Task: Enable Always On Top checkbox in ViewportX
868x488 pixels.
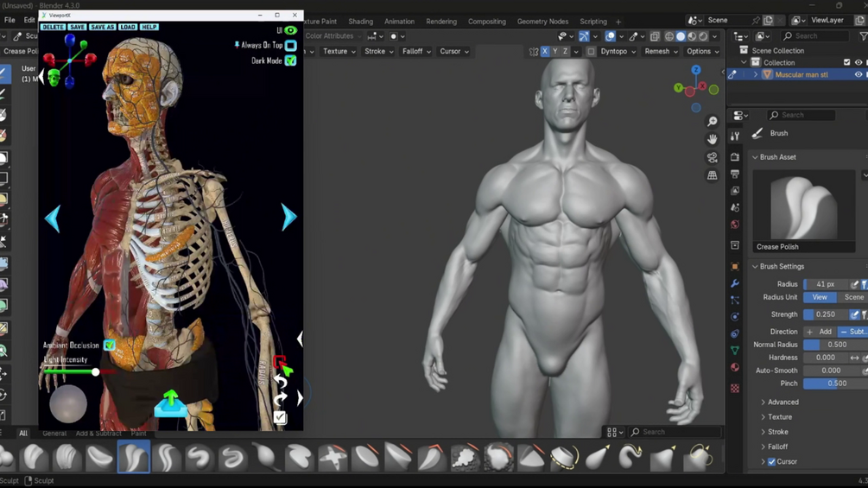Action: click(290, 46)
